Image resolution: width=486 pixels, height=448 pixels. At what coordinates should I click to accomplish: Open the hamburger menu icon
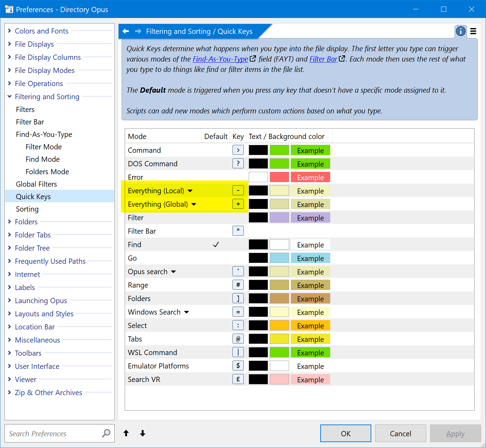click(473, 31)
